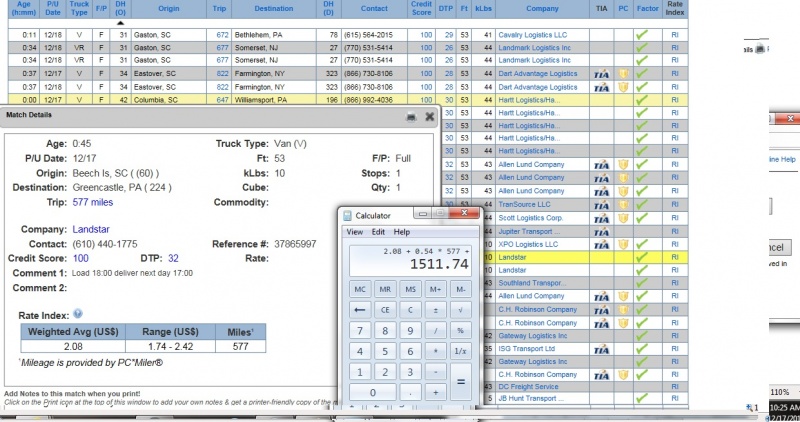
Task: Open the Calculator Edit menu
Action: click(x=378, y=232)
